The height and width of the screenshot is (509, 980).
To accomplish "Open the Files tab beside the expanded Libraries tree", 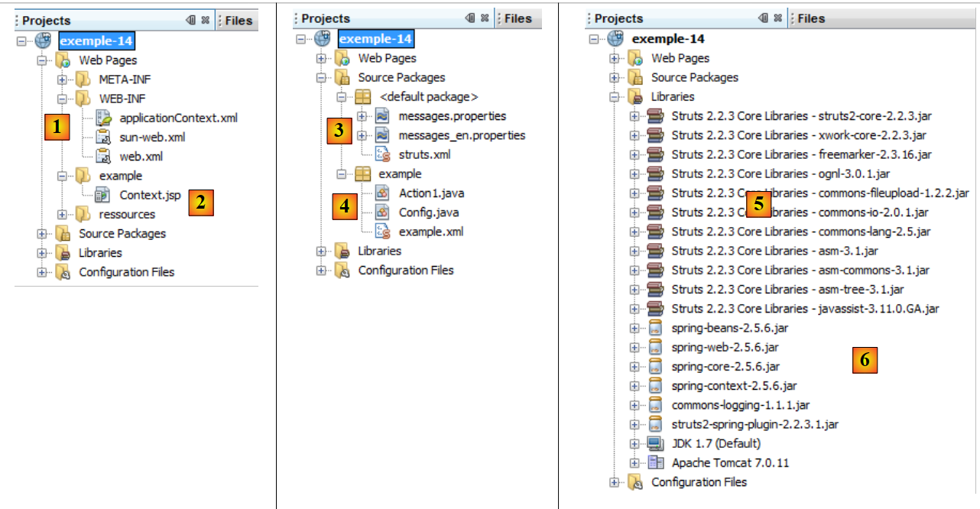I will [x=811, y=18].
